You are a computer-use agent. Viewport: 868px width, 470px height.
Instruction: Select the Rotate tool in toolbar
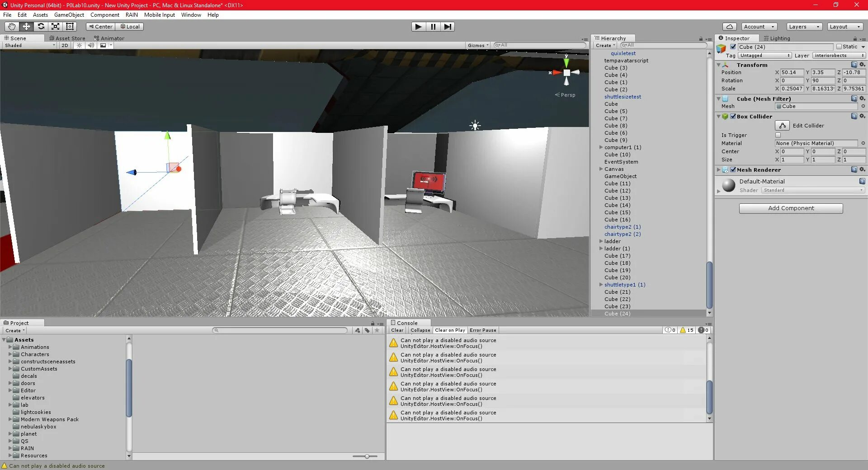[41, 27]
